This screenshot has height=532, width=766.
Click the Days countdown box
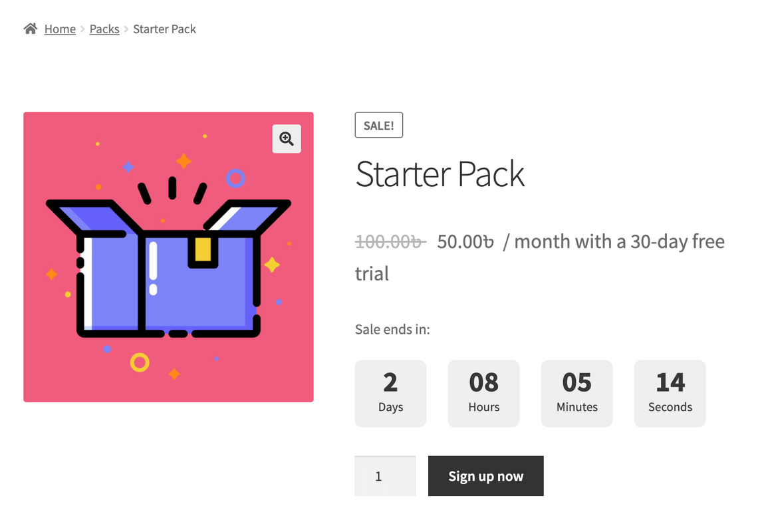pyautogui.click(x=390, y=393)
